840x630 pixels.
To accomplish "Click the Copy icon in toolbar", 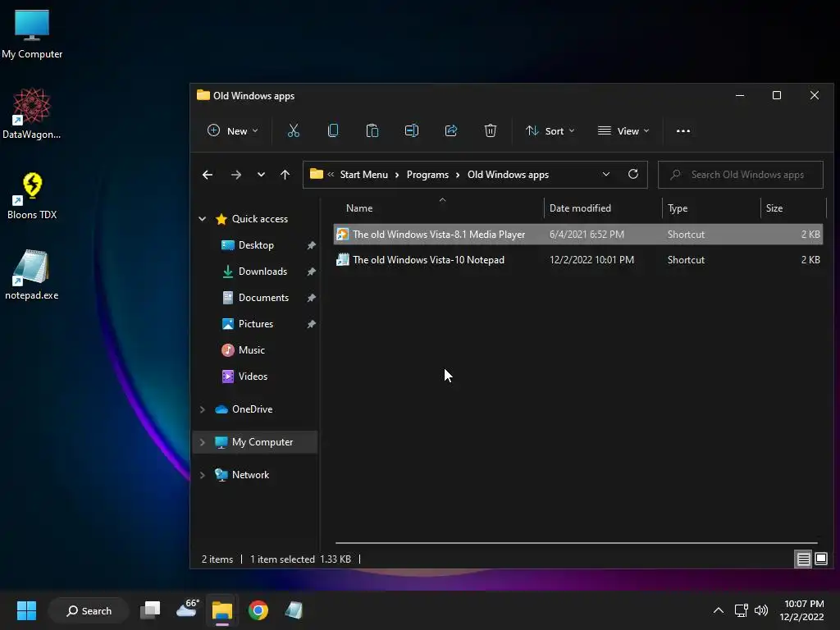I will (x=333, y=130).
